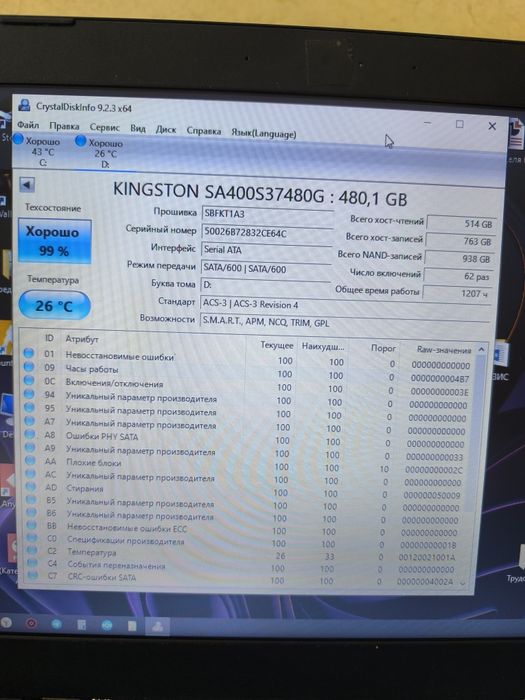
Task: Click the Хорошо 99 % health status button
Action: [x=54, y=241]
